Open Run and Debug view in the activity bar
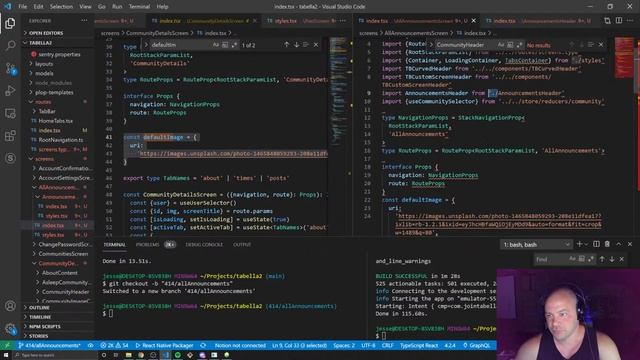 click(x=10, y=91)
